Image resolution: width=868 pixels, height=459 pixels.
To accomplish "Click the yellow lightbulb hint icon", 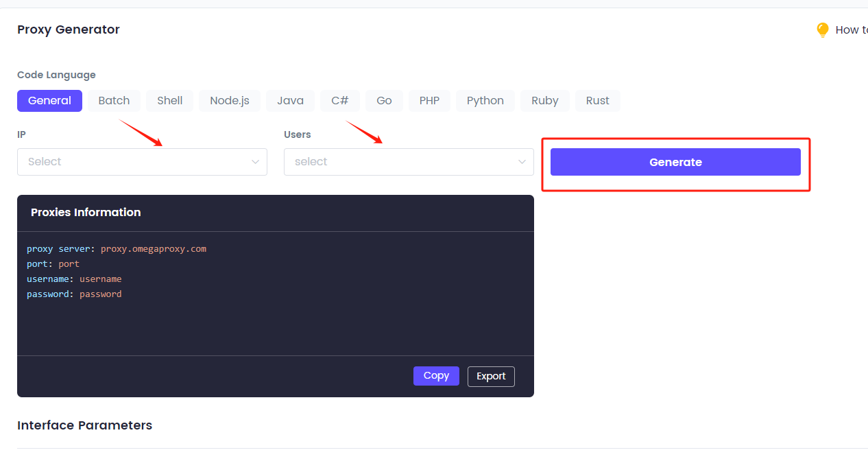I will [x=823, y=30].
